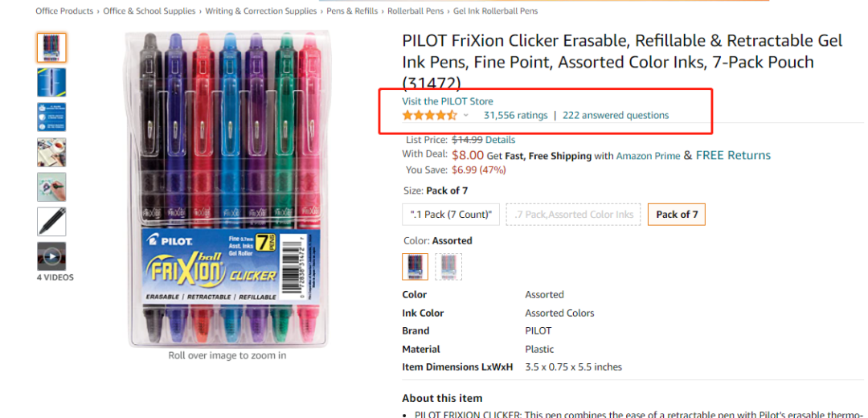Open the List Price Details link
The height and width of the screenshot is (418, 868).
pyautogui.click(x=501, y=140)
